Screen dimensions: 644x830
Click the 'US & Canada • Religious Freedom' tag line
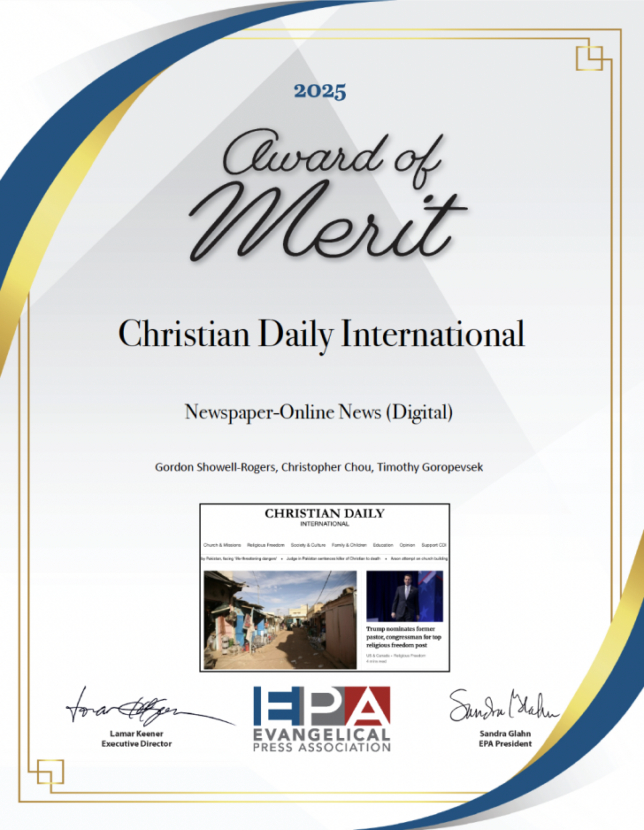point(395,656)
